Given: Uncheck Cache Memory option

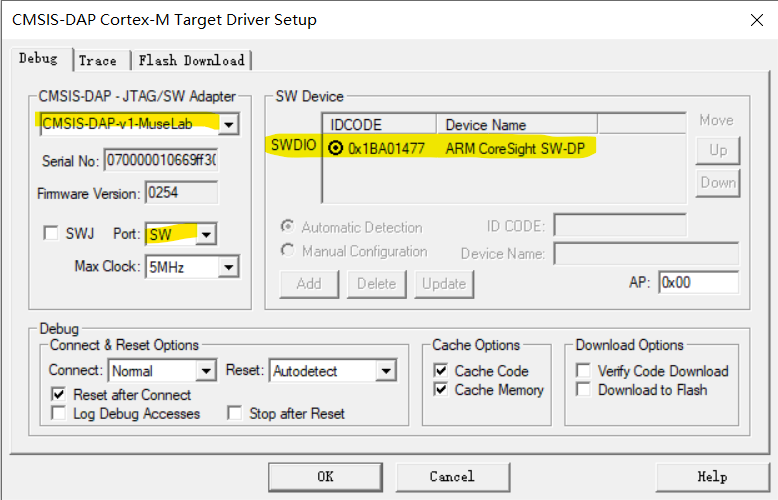Looking at the screenshot, I should click(441, 389).
